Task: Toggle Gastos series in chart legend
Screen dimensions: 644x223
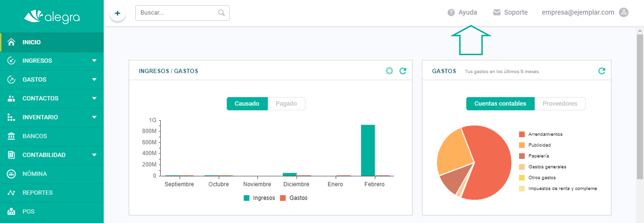Action: click(294, 198)
